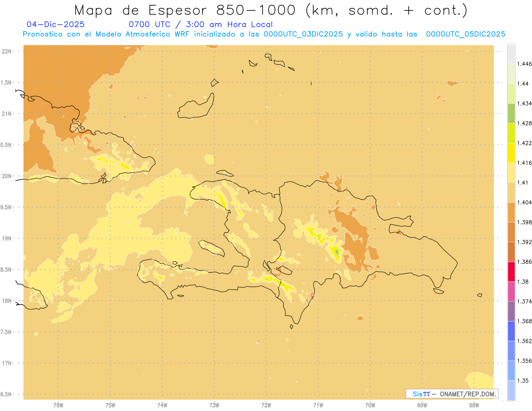Click the longitude label "69W"
532x411 pixels.
coord(422,405)
